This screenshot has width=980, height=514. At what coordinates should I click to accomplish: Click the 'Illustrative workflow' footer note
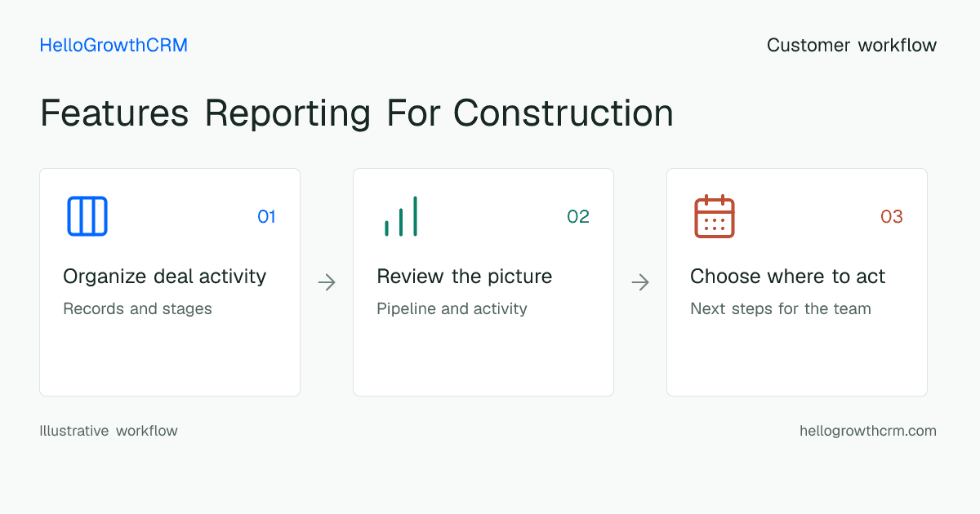[x=109, y=431]
